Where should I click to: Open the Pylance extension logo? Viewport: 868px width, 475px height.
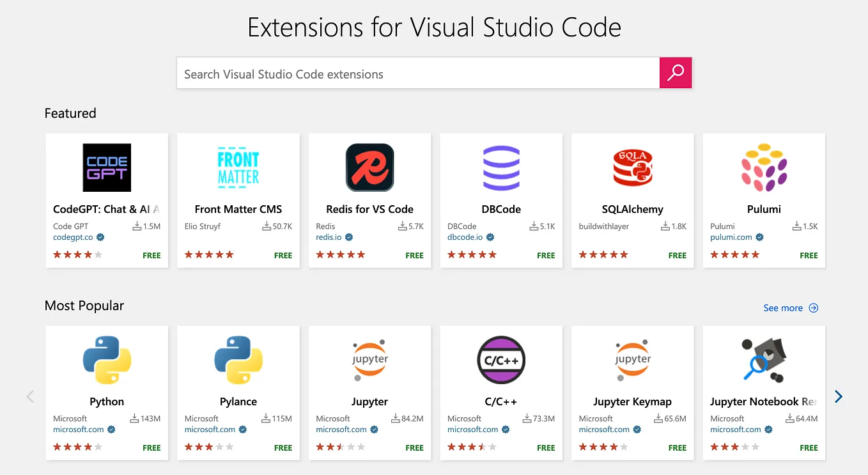[x=238, y=360]
